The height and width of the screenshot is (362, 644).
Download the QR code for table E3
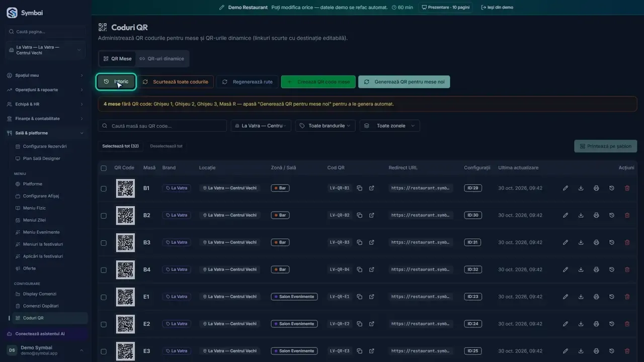(x=581, y=351)
